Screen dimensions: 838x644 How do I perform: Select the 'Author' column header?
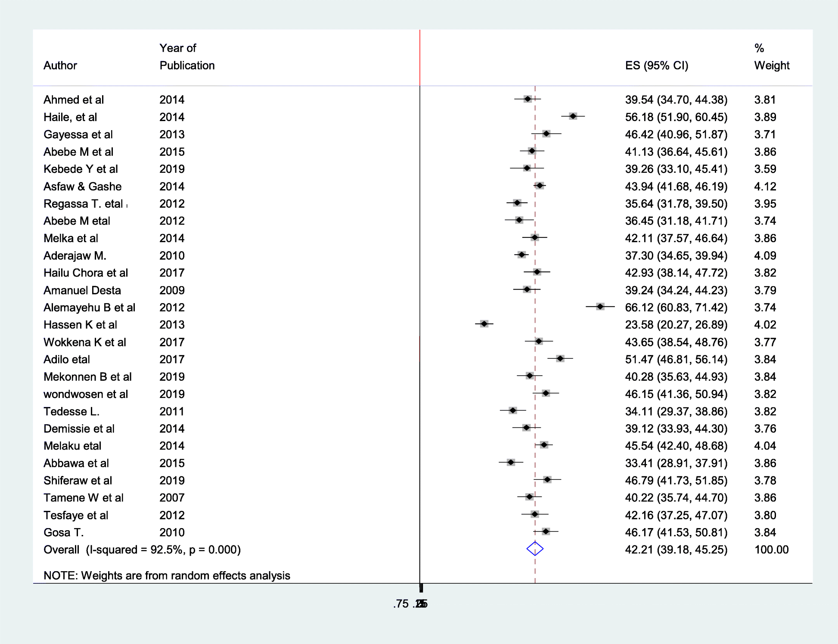tap(60, 65)
